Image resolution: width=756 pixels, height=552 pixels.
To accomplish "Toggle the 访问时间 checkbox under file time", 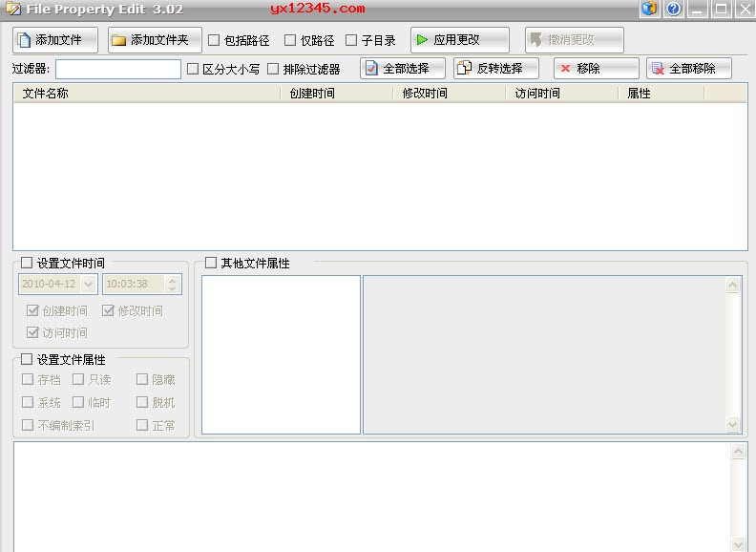I will click(32, 332).
